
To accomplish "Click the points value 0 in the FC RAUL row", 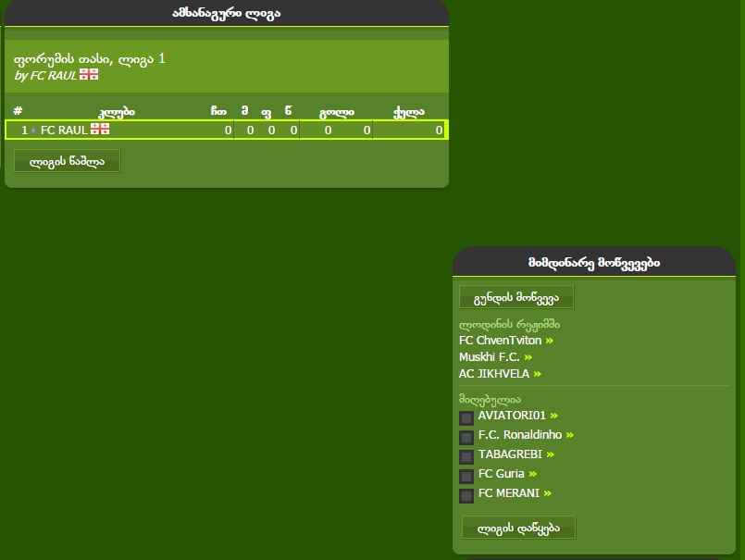I will (x=439, y=131).
